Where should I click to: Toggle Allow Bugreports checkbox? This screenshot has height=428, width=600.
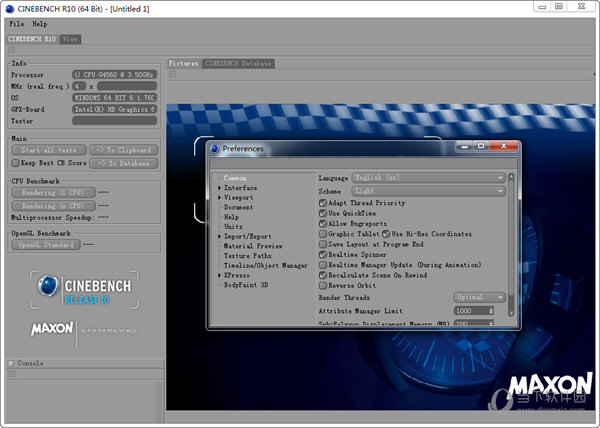point(323,223)
